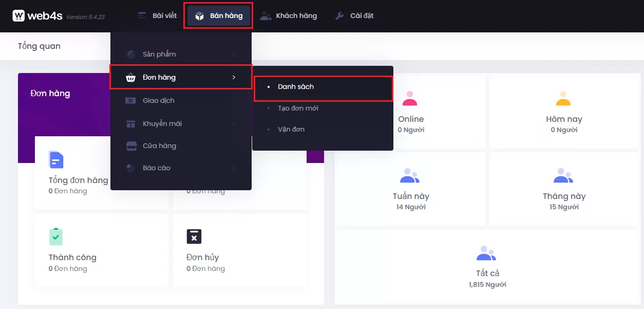Click the Đơn hủy cancelled order icon
This screenshot has height=309, width=644.
[194, 237]
